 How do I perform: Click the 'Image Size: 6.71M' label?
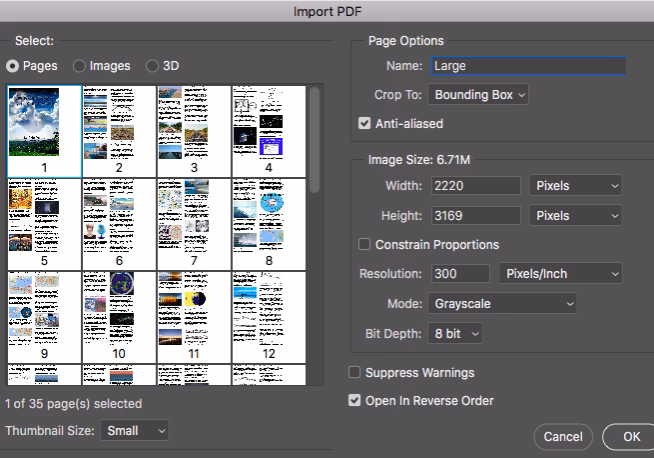[x=419, y=160]
